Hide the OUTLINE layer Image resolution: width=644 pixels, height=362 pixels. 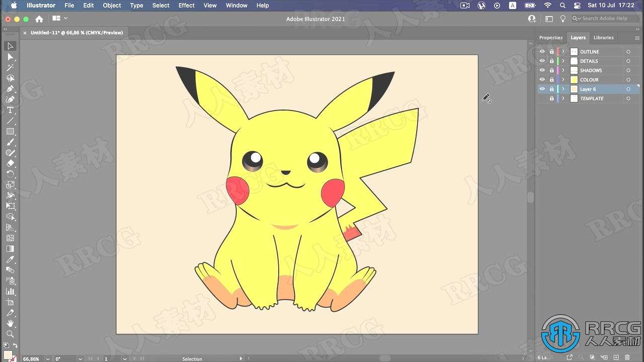point(542,52)
